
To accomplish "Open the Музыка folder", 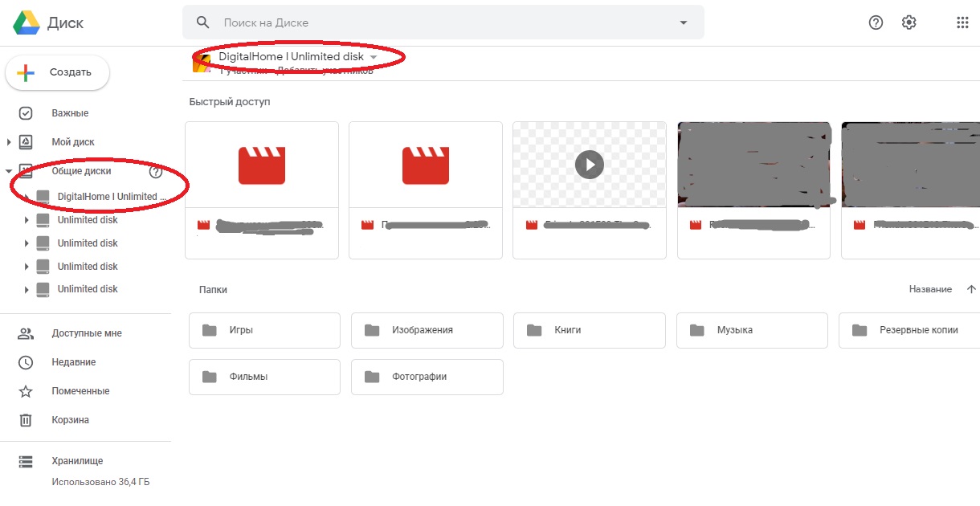I will [752, 330].
